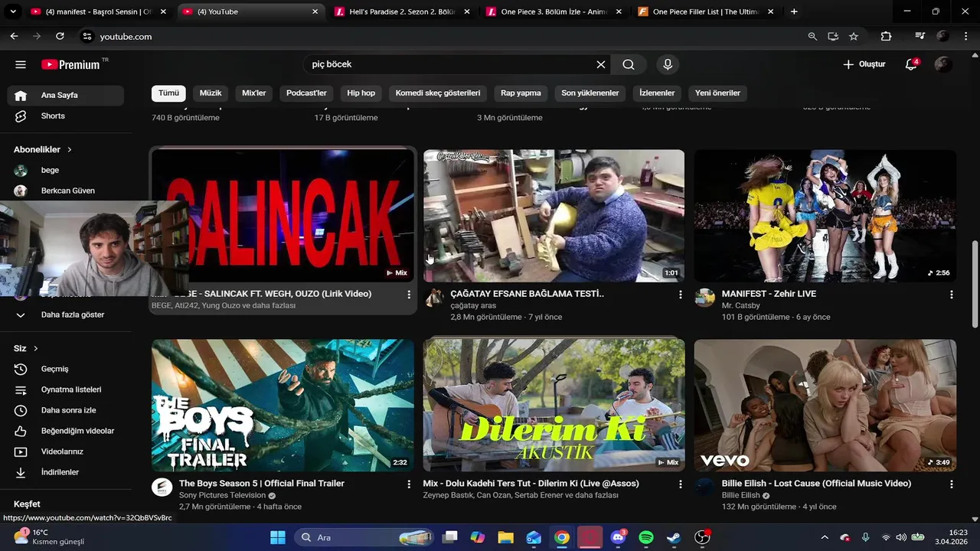The width and height of the screenshot is (980, 551).
Task: Open the YouTube account avatar menu
Action: pos(943,65)
